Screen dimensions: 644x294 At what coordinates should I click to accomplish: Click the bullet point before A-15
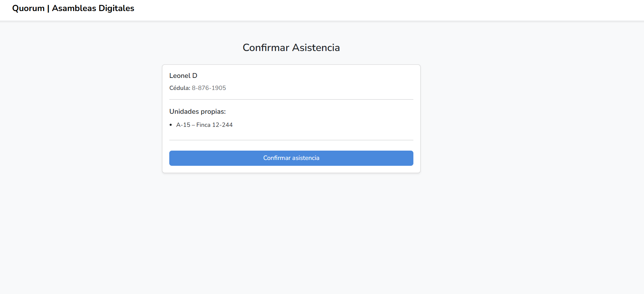[171, 125]
